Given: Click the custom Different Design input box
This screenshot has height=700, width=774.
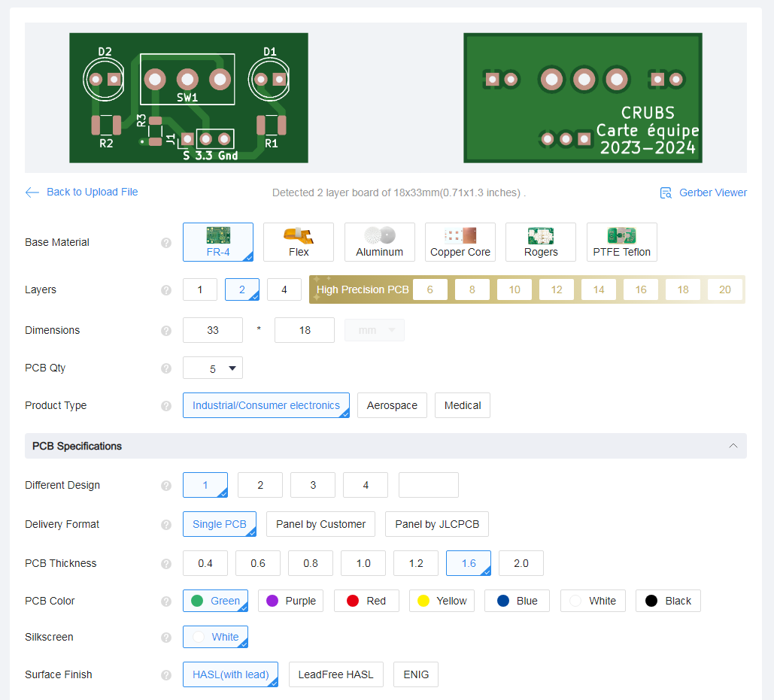Looking at the screenshot, I should pos(428,485).
